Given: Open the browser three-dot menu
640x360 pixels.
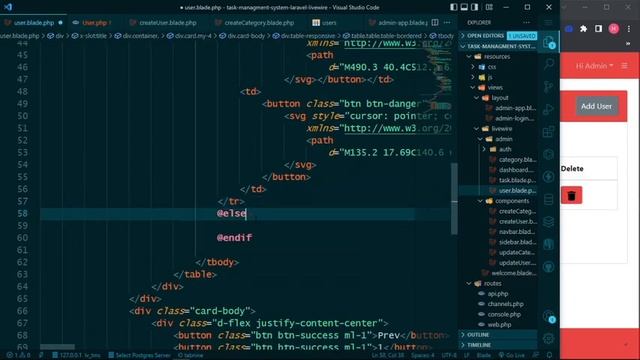Looking at the screenshot, I should 629,29.
